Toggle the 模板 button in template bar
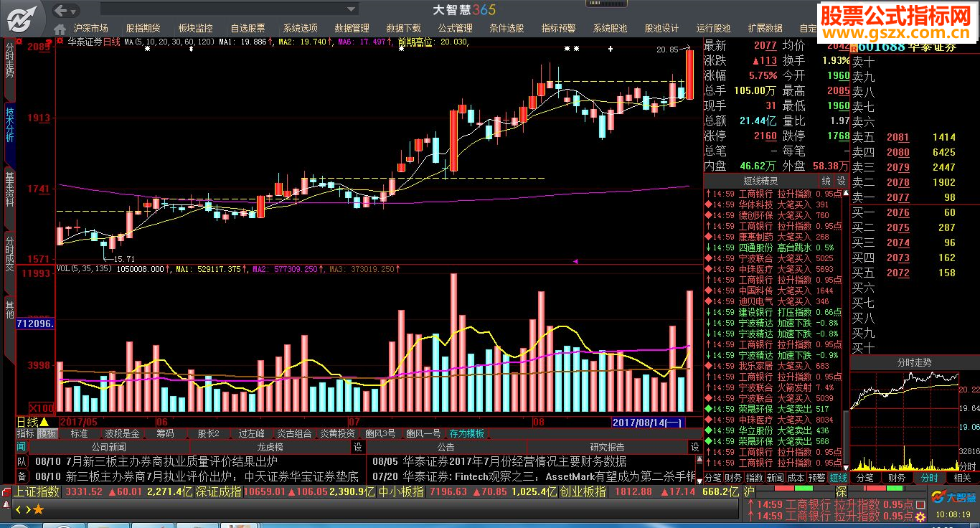This screenshot has width=980, height=528. (47, 433)
